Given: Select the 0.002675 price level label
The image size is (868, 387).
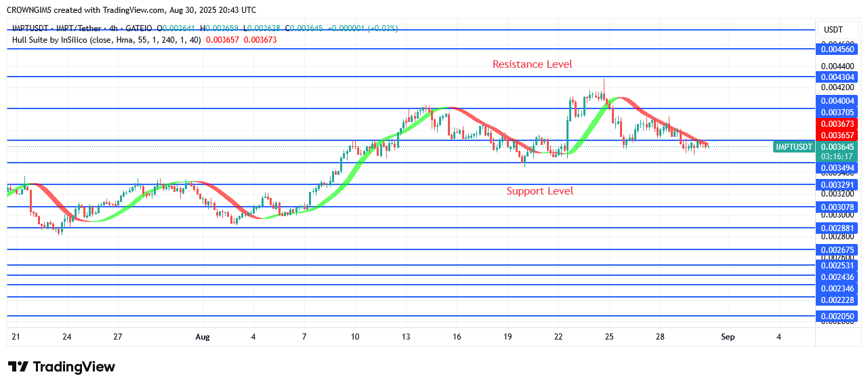Looking at the screenshot, I should tap(838, 250).
